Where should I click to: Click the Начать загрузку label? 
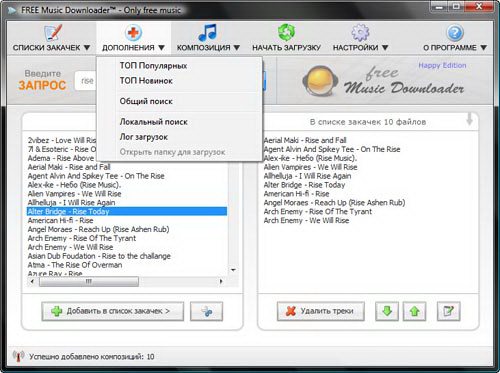click(286, 48)
